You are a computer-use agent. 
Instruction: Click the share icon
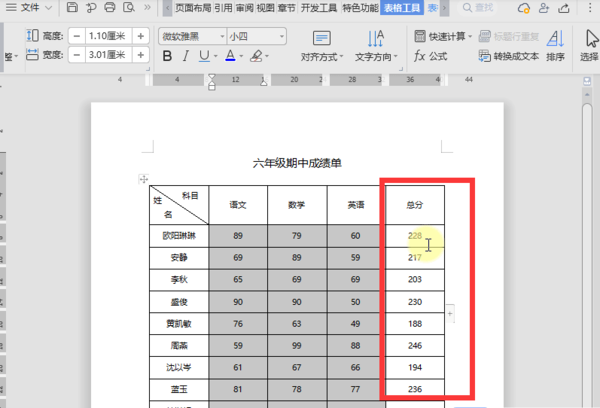click(564, 8)
